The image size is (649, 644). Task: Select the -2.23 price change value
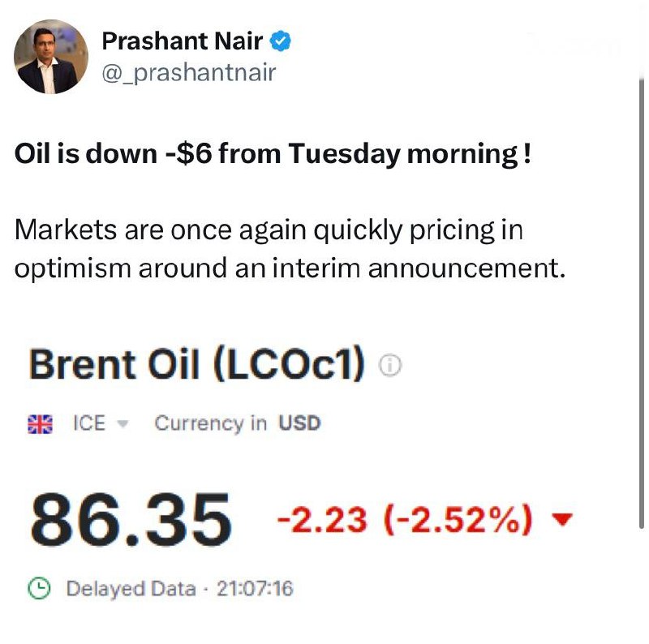point(321,519)
